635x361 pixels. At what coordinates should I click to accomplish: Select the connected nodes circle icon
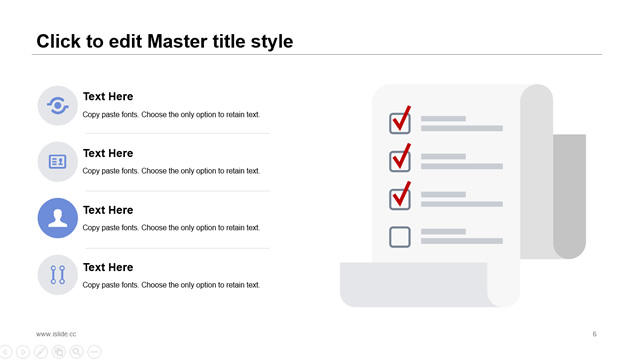pos(58,275)
